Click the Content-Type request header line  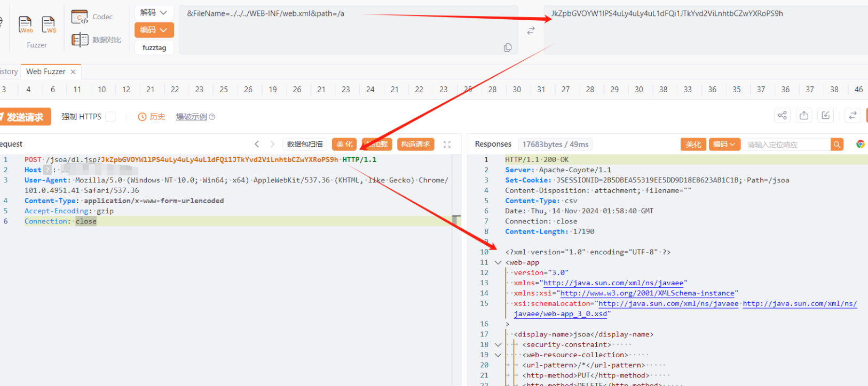(x=124, y=200)
